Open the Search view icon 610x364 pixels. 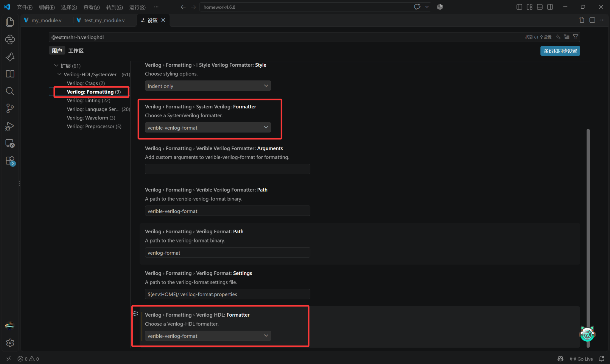pos(10,91)
